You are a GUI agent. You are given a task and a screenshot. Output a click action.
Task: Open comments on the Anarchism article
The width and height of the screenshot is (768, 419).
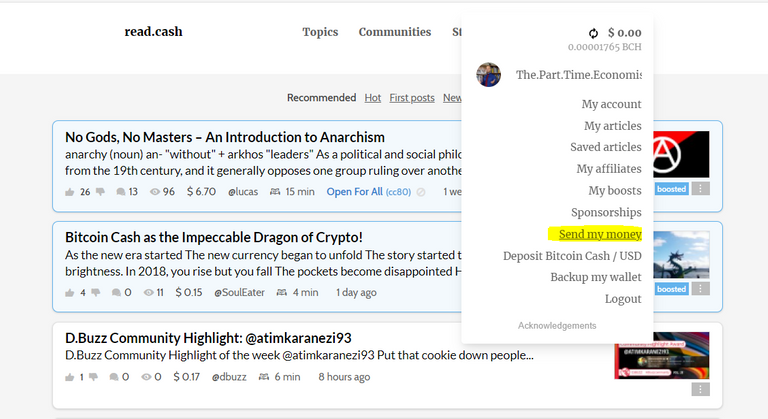click(x=120, y=192)
